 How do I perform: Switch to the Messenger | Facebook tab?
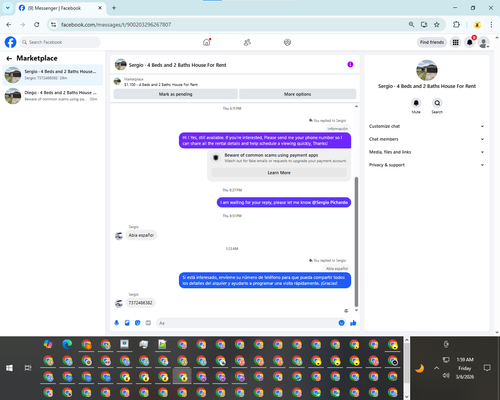pyautogui.click(x=60, y=8)
